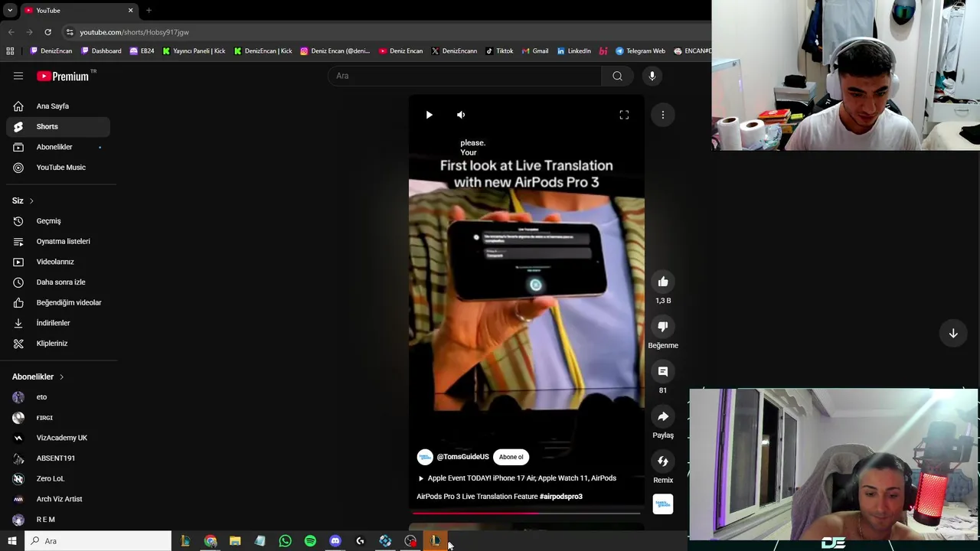The height and width of the screenshot is (551, 980).
Task: Open subscribed channel Arch Viz Artist
Action: 58,499
